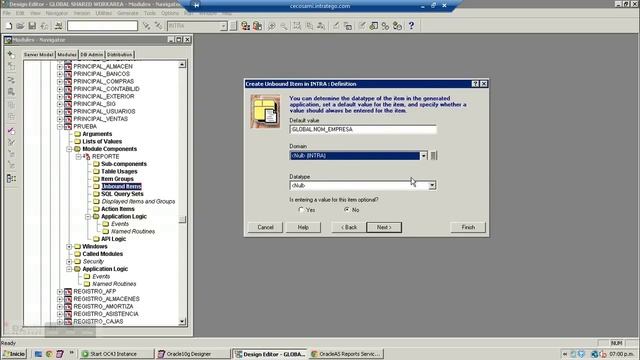640x360 pixels.
Task: Expand the Security folder node
Action: [69, 262]
